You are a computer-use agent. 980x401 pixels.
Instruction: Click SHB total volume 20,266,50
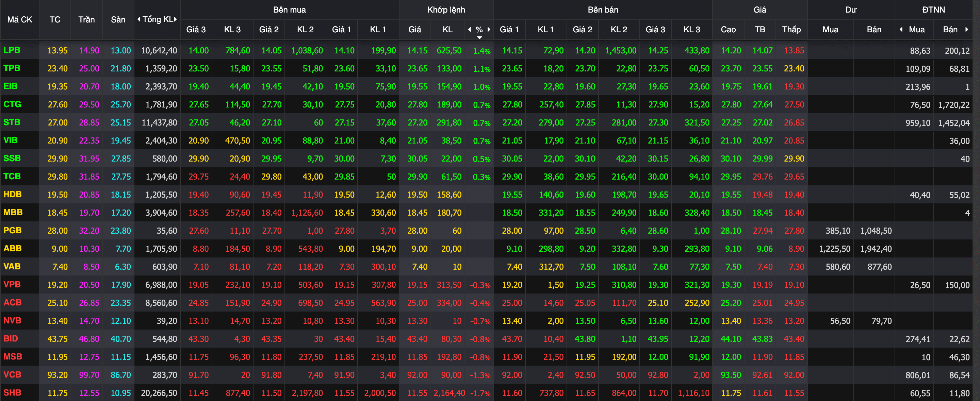[x=159, y=393]
